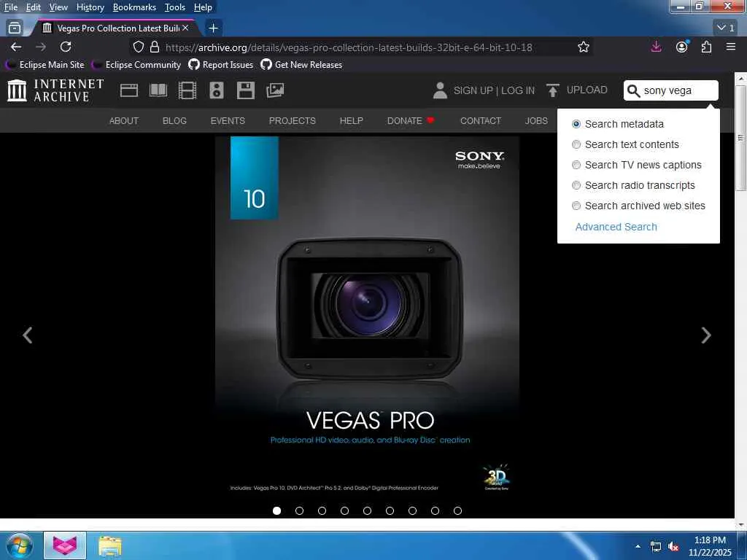Viewport: 747px width, 560px height.
Task: Open the Firefox account icon
Action: [682, 46]
